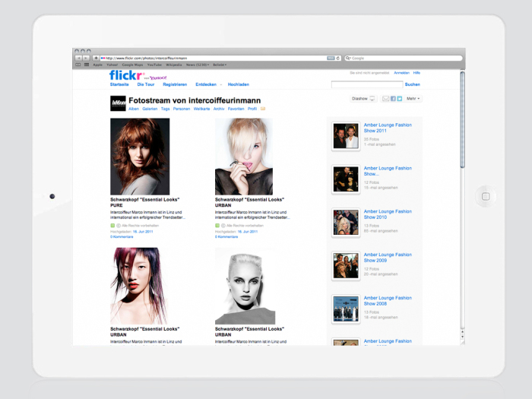This screenshot has width=532, height=399.
Task: Open the Weltkarte tab
Action: pos(201,109)
